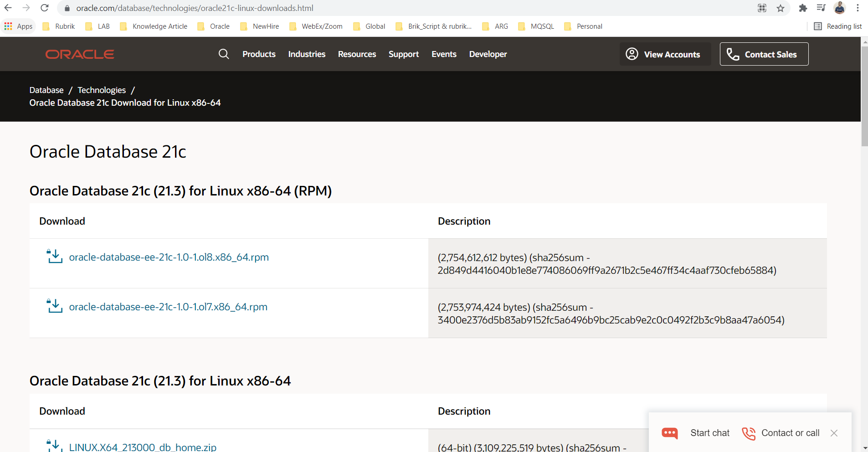Open the Rubrik bookmark folder
This screenshot has width=868, height=452.
58,26
